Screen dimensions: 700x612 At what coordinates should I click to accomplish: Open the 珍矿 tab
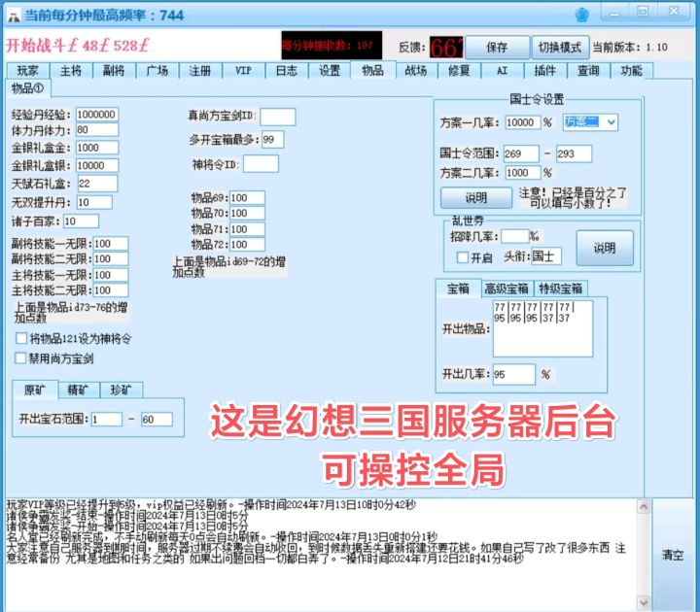pos(122,390)
